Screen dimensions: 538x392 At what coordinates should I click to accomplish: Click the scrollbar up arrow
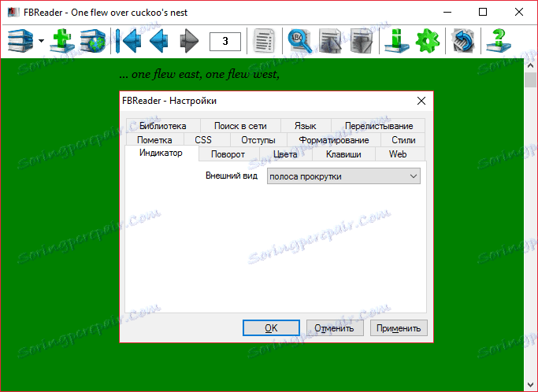[x=531, y=65]
